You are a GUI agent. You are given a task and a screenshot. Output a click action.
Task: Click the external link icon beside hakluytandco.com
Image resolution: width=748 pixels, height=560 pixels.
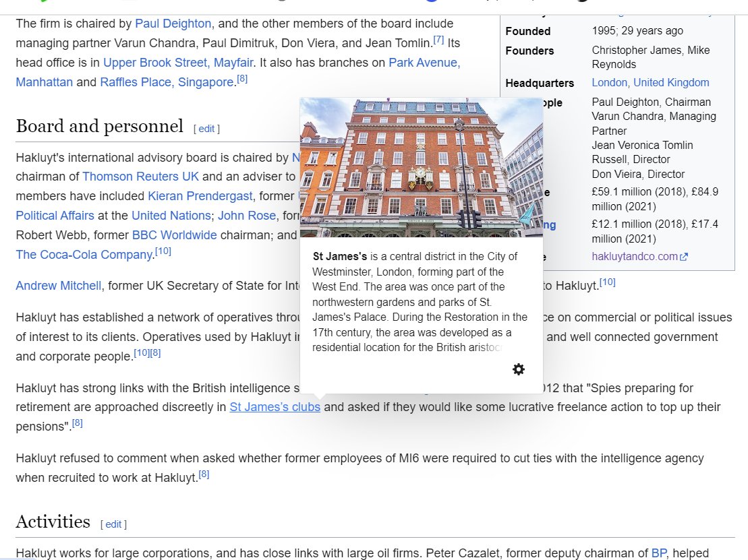(x=684, y=257)
